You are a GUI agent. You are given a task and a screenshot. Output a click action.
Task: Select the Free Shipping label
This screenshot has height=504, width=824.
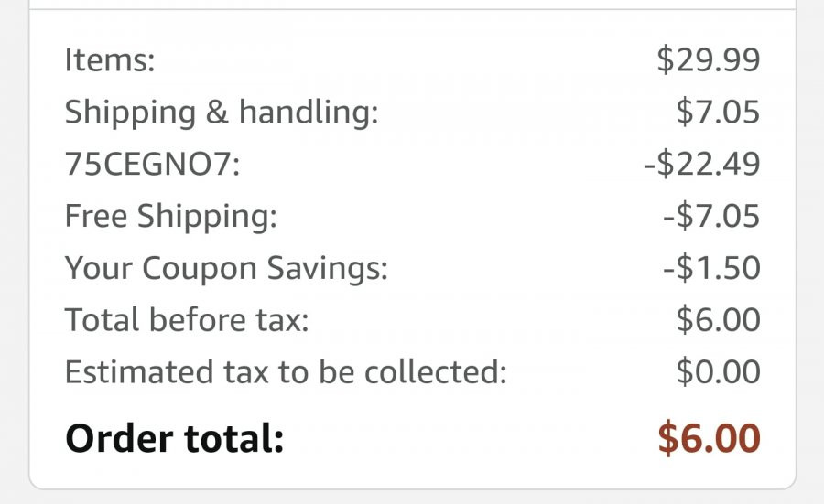pyautogui.click(x=171, y=217)
